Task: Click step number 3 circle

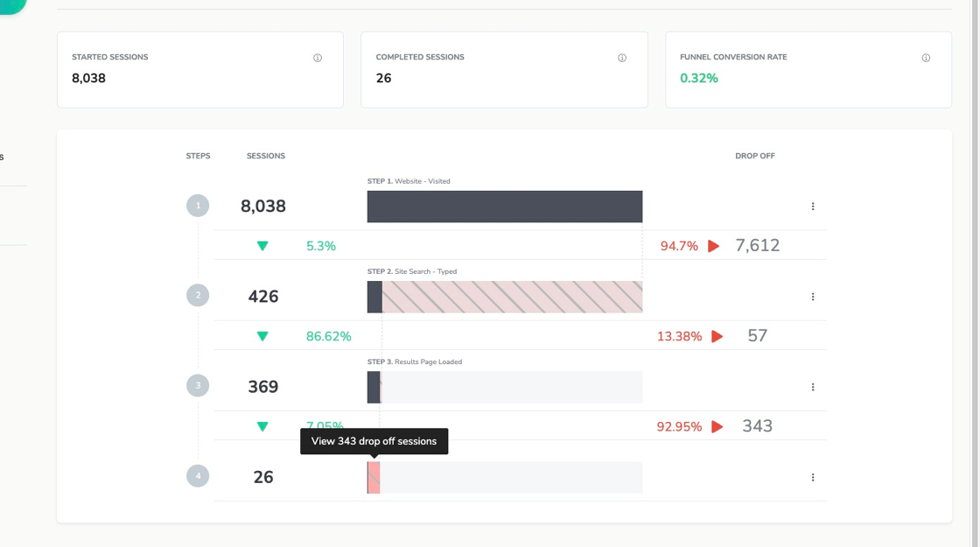Action: 198,386
